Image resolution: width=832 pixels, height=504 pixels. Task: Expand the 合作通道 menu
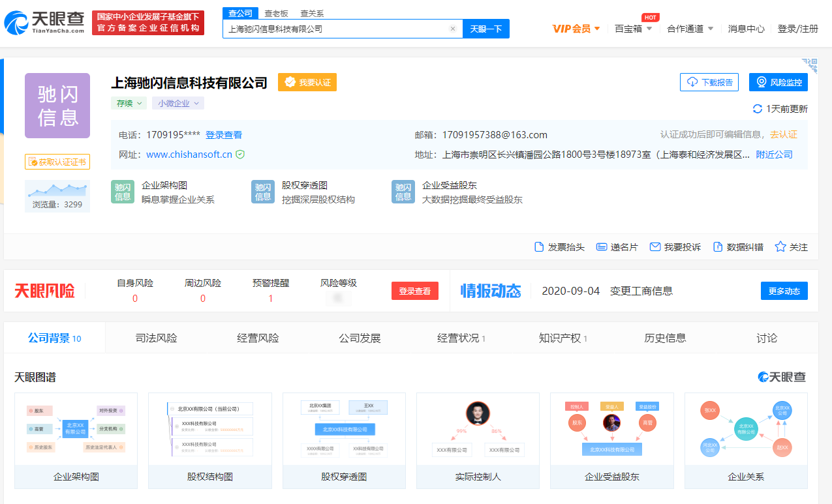tap(690, 29)
